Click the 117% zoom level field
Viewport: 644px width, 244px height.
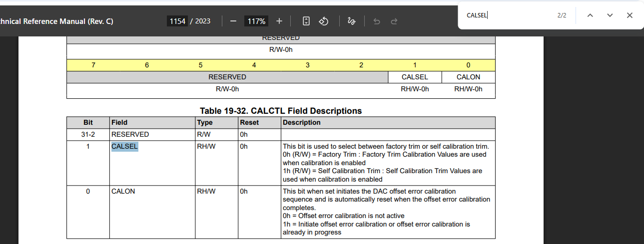pyautogui.click(x=256, y=21)
